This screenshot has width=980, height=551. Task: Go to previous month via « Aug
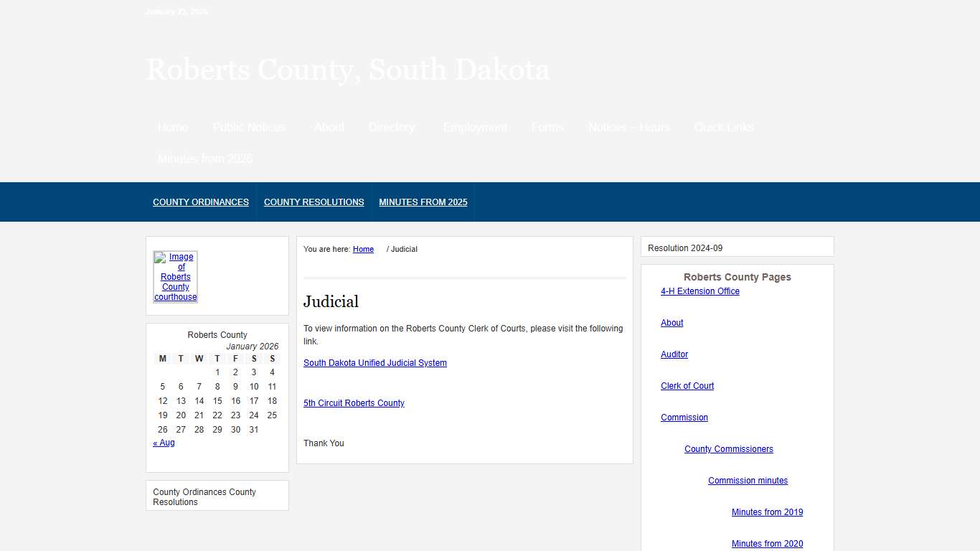click(x=164, y=443)
